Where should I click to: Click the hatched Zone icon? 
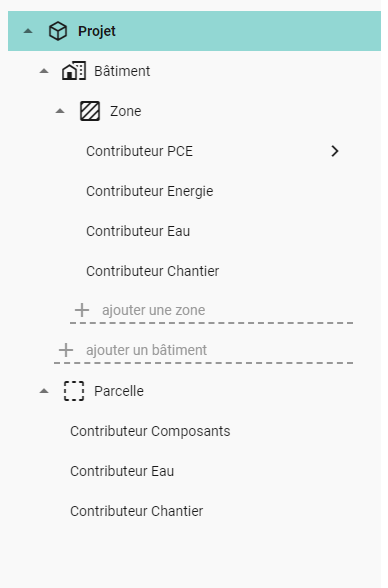(x=90, y=111)
